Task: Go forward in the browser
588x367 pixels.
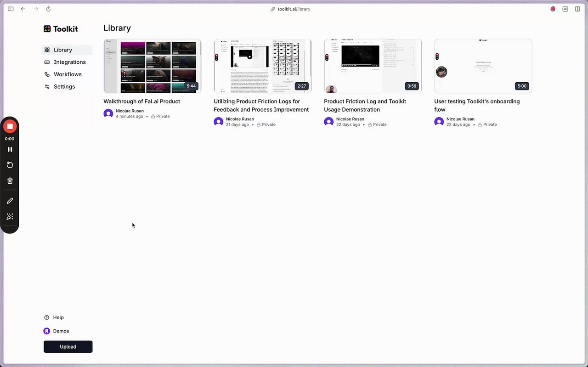Action: pyautogui.click(x=36, y=9)
